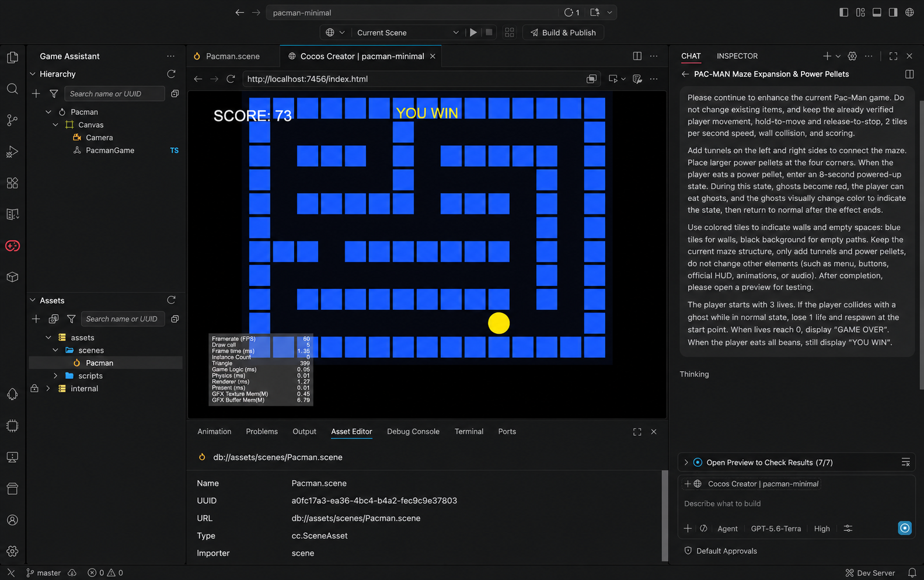
Task: Switch to the INSPECTOR tab
Action: tap(737, 56)
